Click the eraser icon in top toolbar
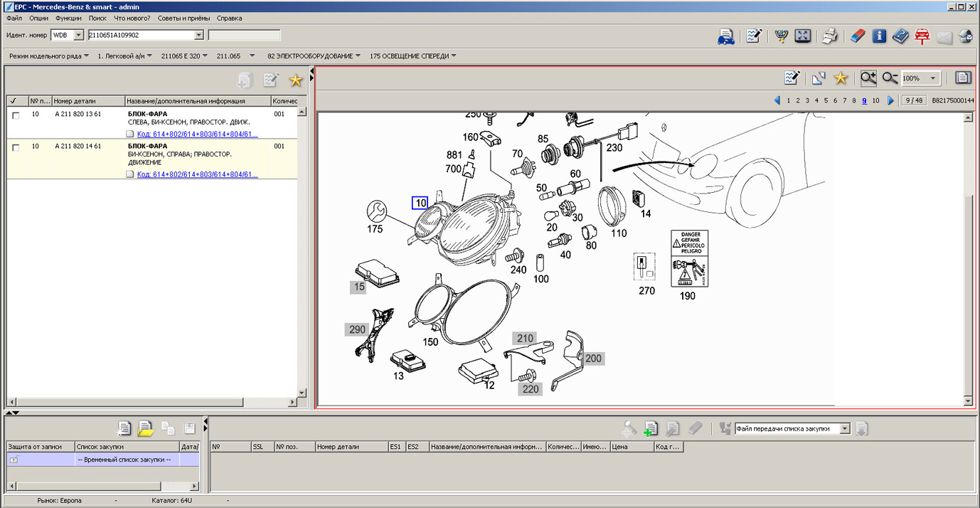 point(858,36)
